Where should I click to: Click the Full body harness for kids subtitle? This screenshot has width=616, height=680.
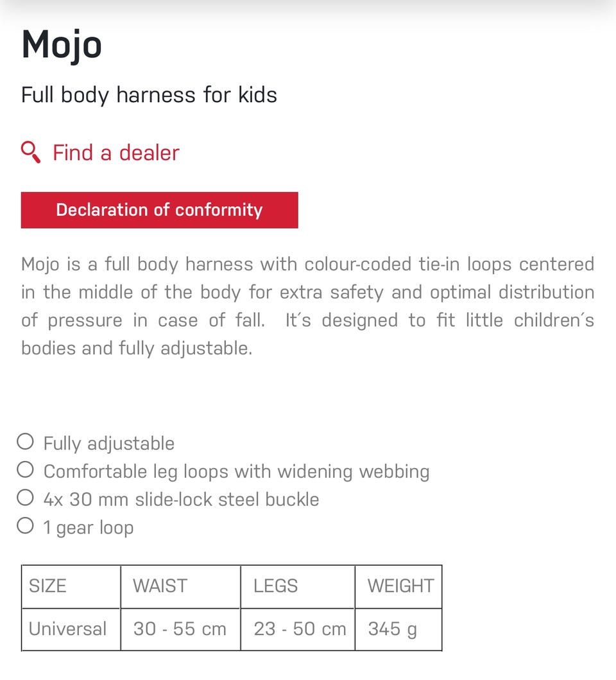point(149,95)
